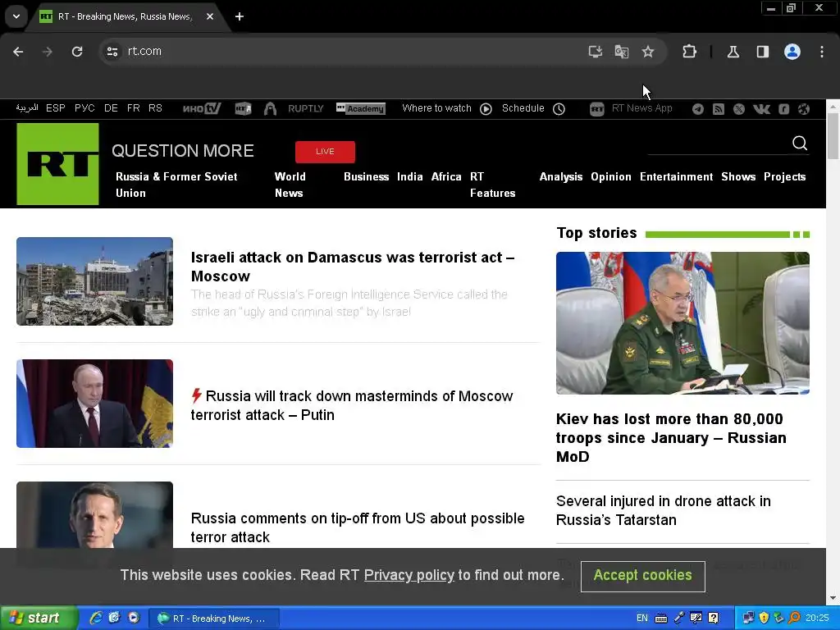Click the Shoigu top story image
The image size is (840, 630).
coord(682,323)
